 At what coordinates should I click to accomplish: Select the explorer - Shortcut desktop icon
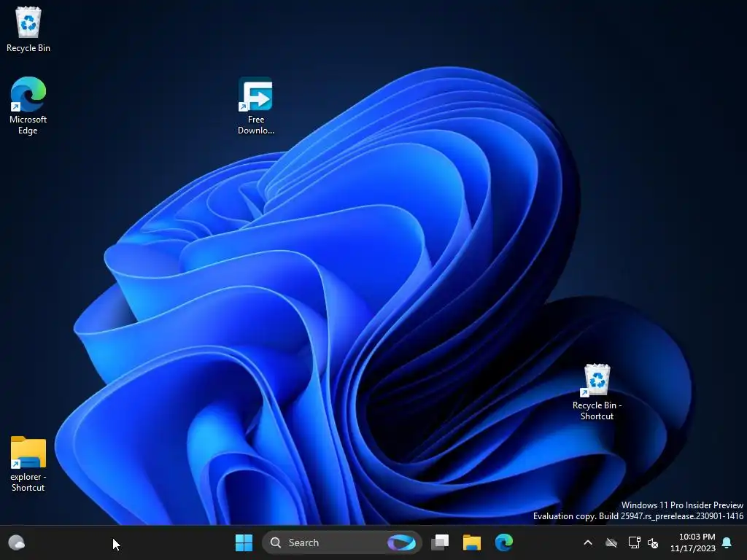click(28, 464)
